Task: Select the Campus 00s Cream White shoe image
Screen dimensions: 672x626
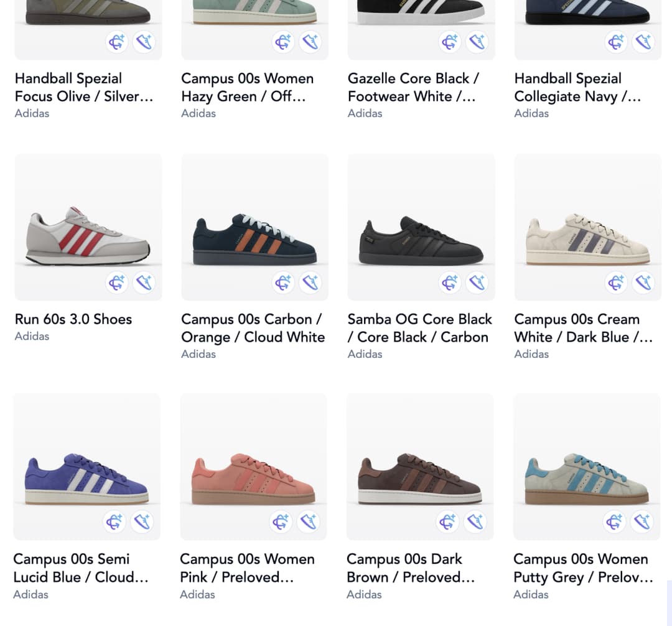Action: (588, 240)
